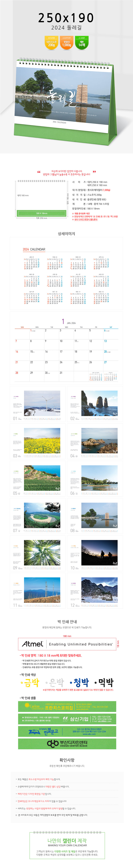Click the orange 1,000g stand badge
The image size is (133, 868).
[66, 43]
